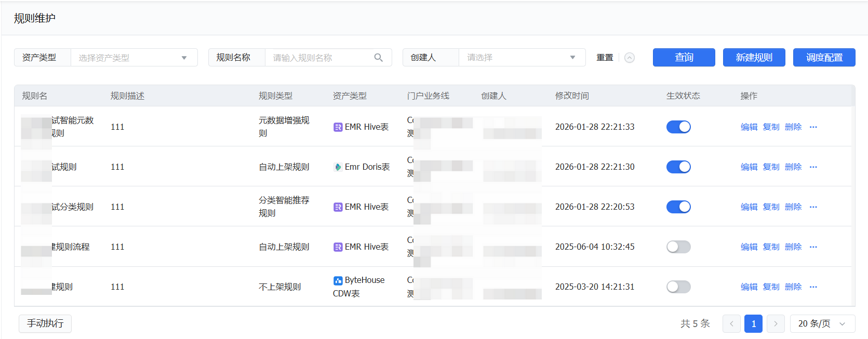Click the 门户业务线 column header
Viewport: 868px width, 339px height.
coord(428,96)
